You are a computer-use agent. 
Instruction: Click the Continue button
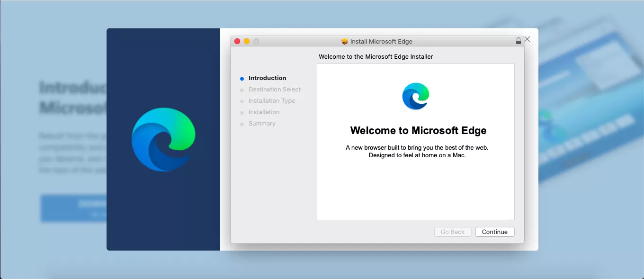[495, 232]
